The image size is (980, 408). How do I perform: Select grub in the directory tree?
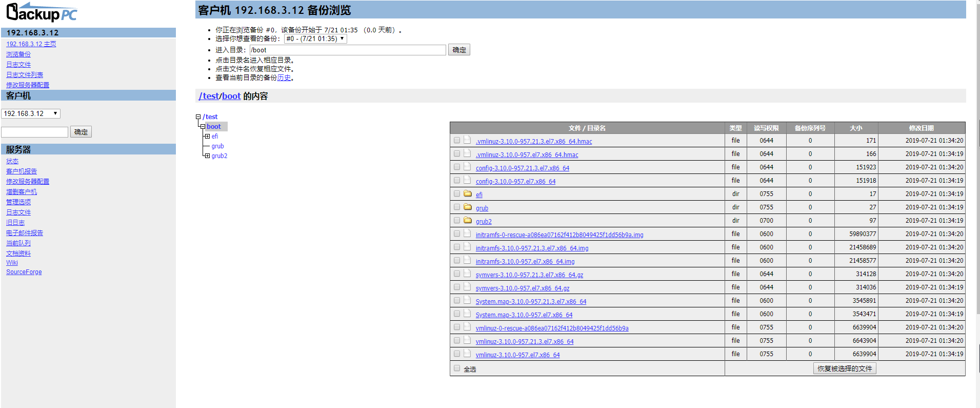[217, 146]
